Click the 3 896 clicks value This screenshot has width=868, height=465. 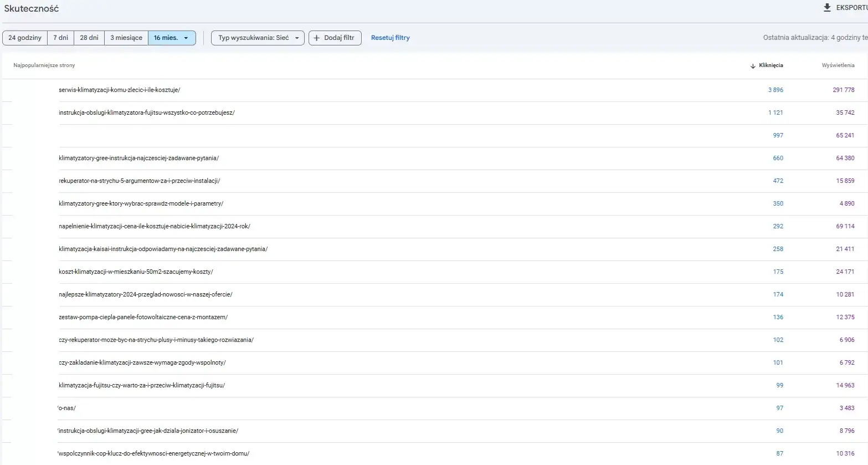point(775,90)
